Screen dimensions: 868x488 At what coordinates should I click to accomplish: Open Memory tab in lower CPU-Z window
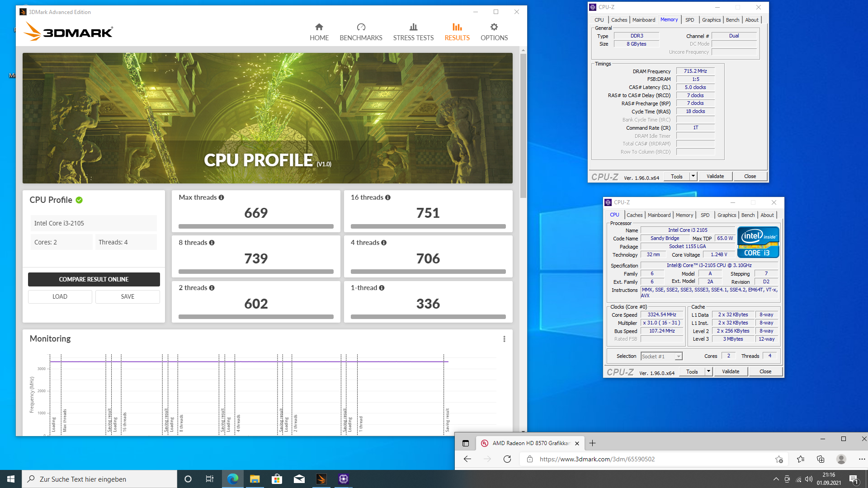pos(684,215)
